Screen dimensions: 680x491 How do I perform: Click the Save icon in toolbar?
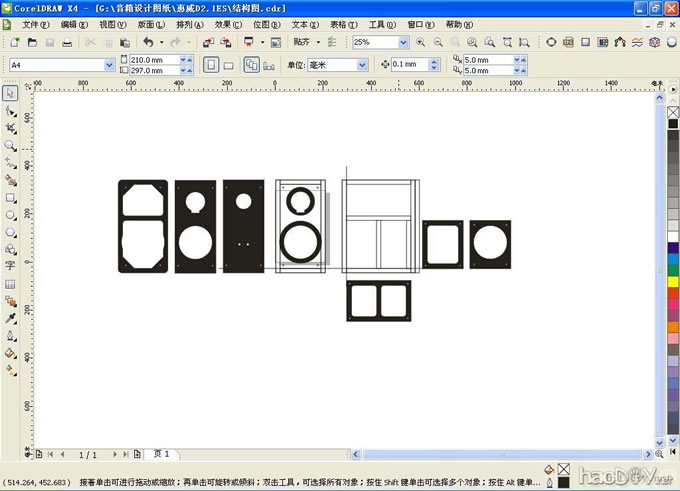[x=49, y=43]
